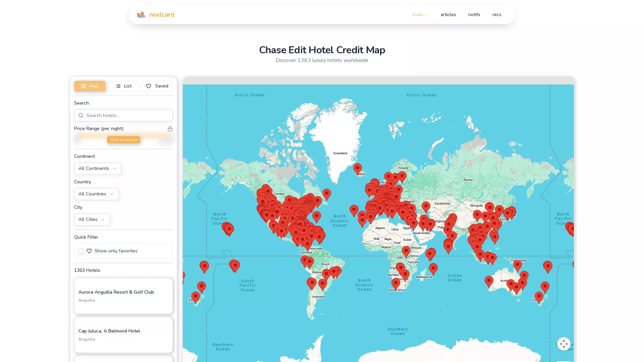Click the pan/move icon on the map

[x=564, y=344]
